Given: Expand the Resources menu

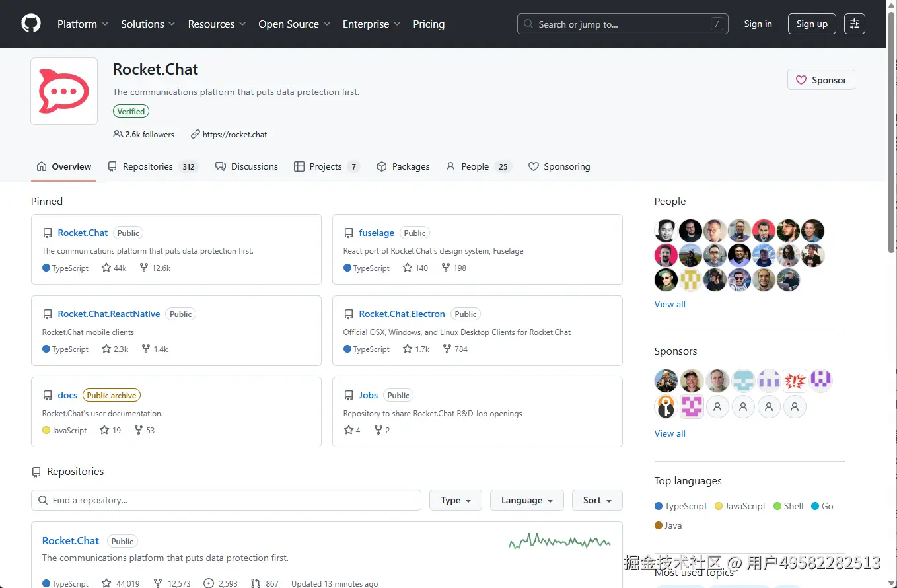Looking at the screenshot, I should (217, 24).
